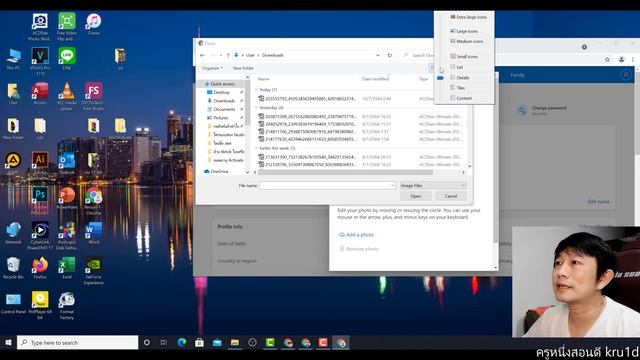The height and width of the screenshot is (360, 640).
Task: Click taskbar search box
Action: point(78,342)
